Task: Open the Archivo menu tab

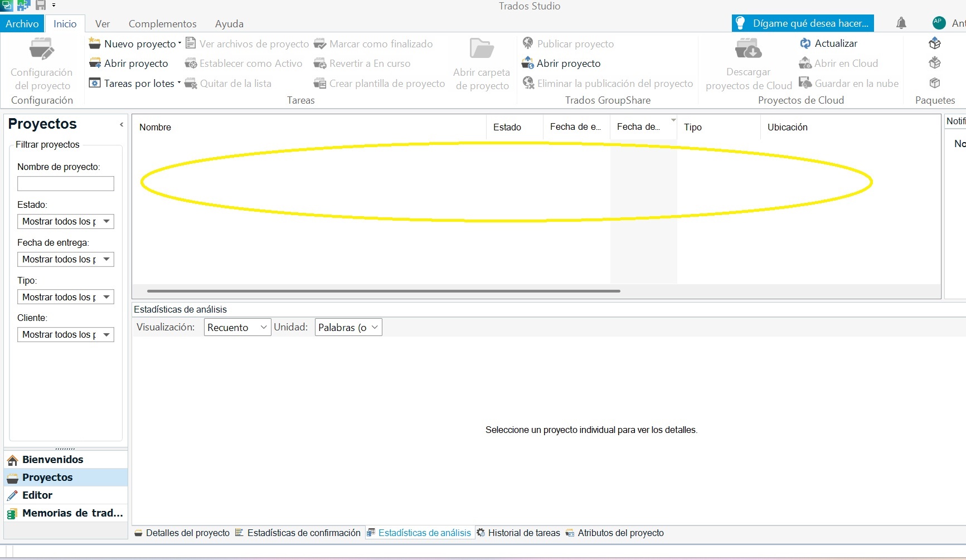Action: (22, 24)
